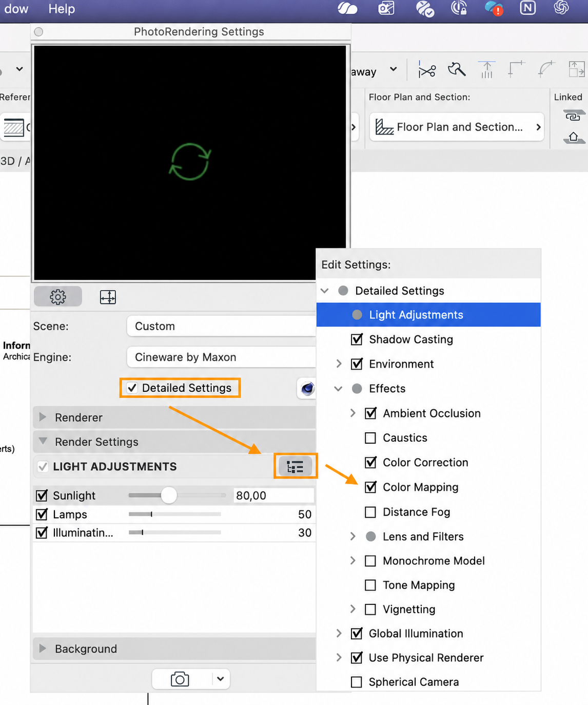Screen dimensions: 588x705
Task: Expand the Ambient Occlusion node
Action: tap(352, 413)
